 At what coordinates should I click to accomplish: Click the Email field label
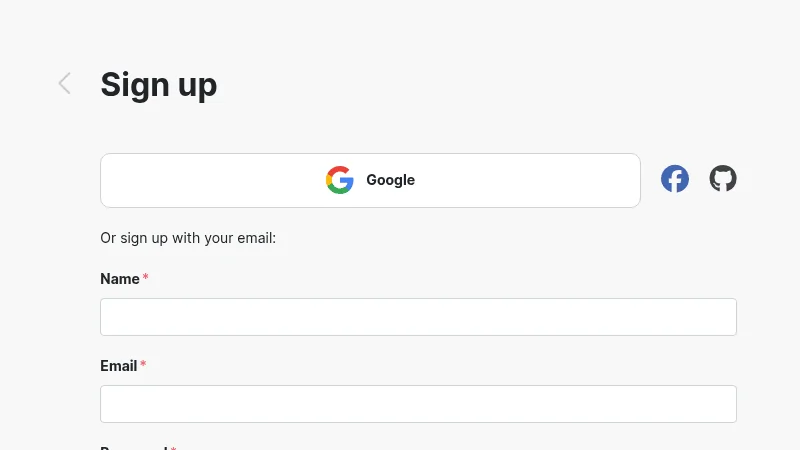(118, 366)
